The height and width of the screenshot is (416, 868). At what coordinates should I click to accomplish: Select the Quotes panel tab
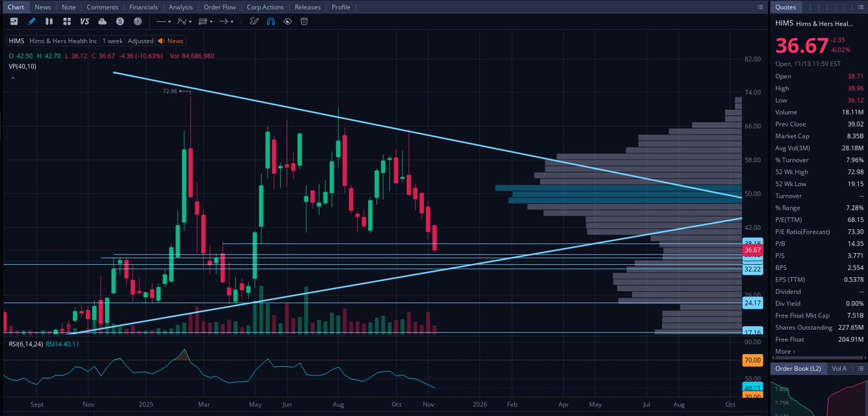[785, 7]
